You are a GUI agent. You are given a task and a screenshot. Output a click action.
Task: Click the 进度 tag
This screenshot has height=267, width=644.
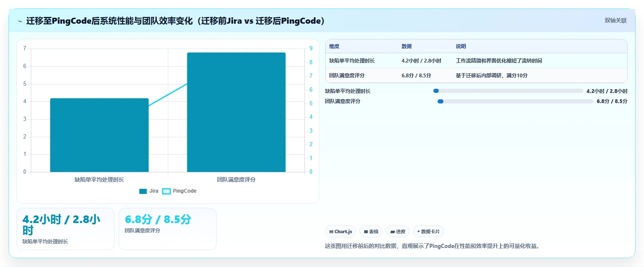(398, 232)
